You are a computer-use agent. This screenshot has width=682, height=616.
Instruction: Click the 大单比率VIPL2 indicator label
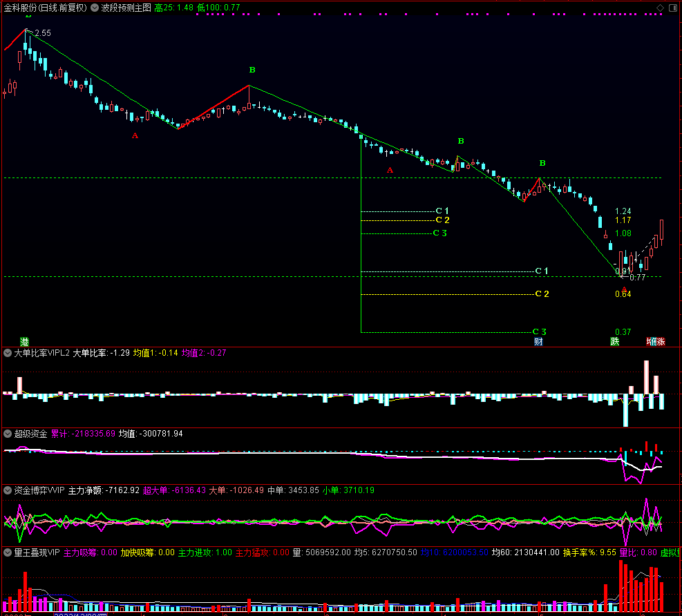pos(41,353)
